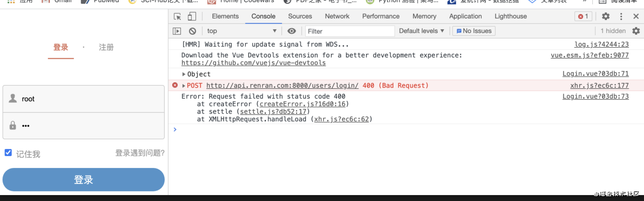The width and height of the screenshot is (644, 201).
Task: Click the console Filter input field
Action: click(350, 31)
